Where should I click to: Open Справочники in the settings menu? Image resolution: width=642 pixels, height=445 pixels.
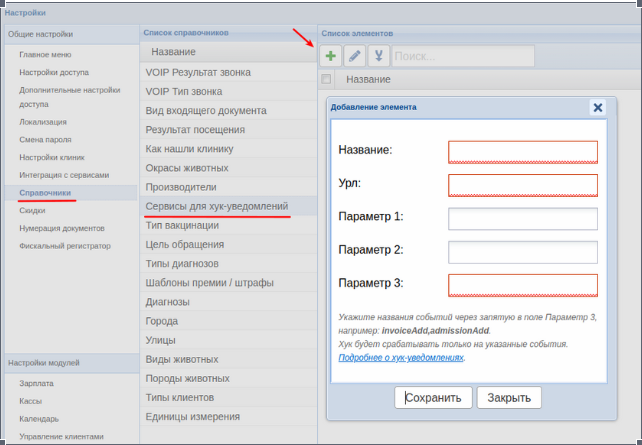coord(45,193)
